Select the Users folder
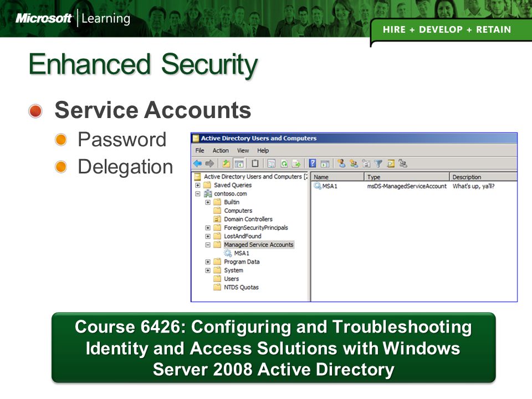 pyautogui.click(x=232, y=279)
